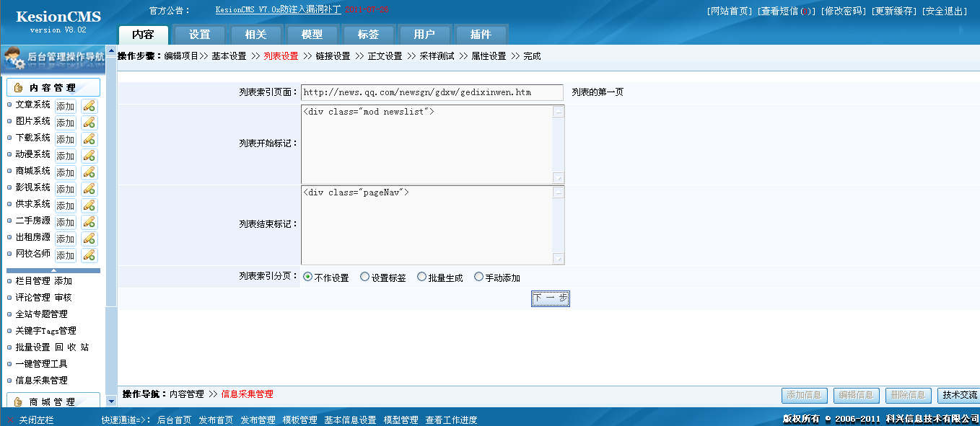
Task: Click the edit pencil icon beside 动漫系统
Action: click(x=89, y=156)
